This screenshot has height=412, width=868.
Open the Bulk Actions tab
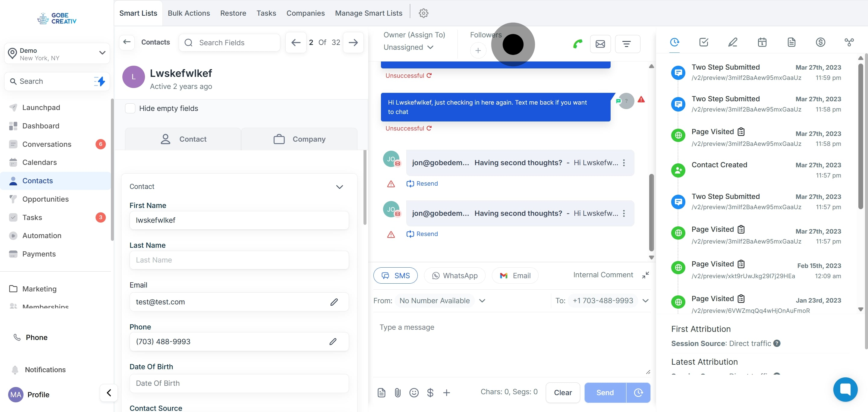(x=189, y=13)
